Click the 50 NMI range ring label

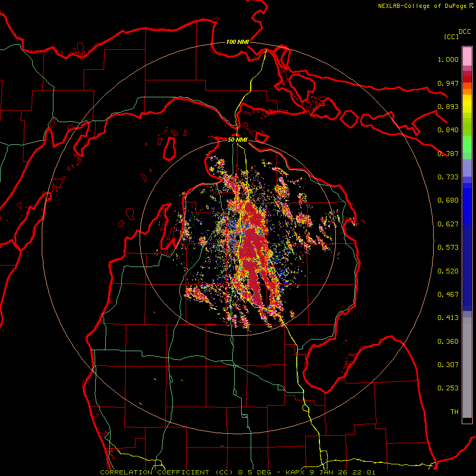237,140
